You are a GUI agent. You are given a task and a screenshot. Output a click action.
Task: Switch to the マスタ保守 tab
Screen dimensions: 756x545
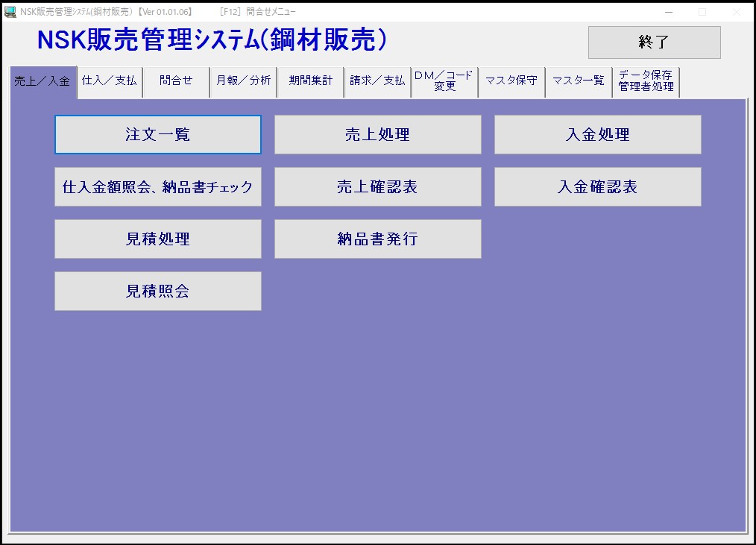[511, 81]
